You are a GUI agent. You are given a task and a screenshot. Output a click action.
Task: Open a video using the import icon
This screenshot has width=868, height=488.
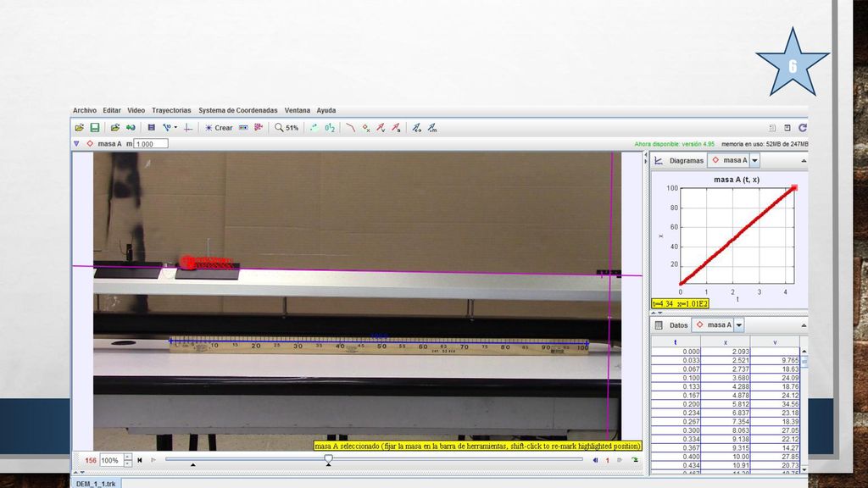115,128
